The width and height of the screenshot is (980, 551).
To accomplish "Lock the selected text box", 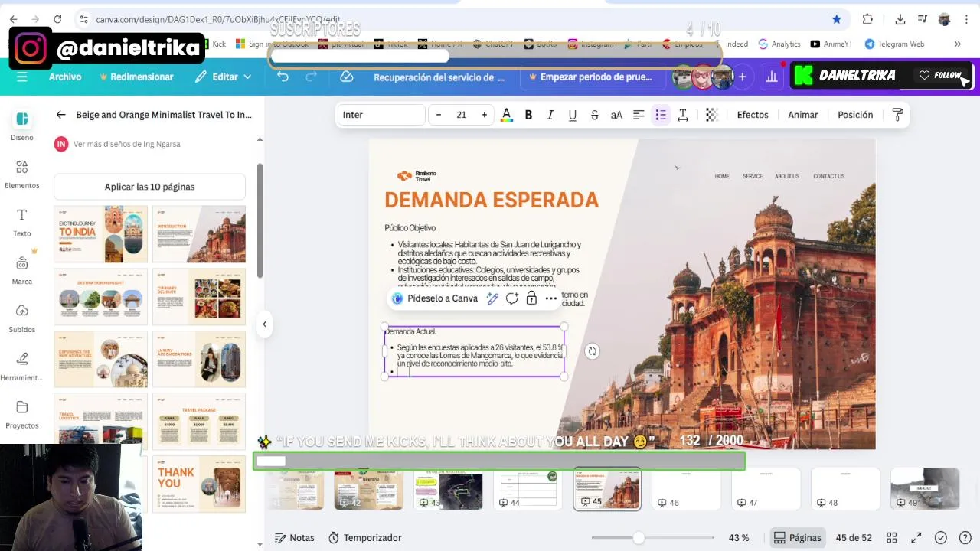I will pos(531,298).
